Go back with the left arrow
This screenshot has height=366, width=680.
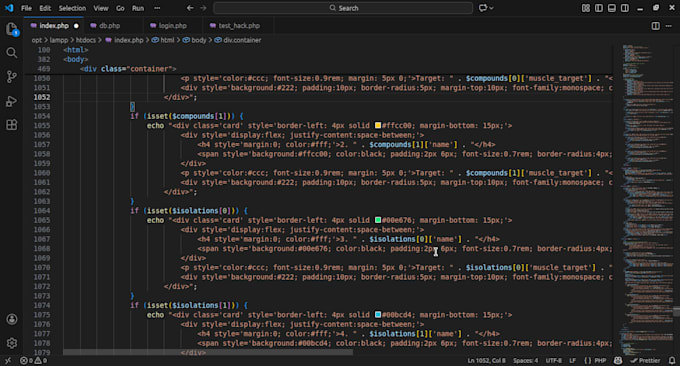pyautogui.click(x=190, y=8)
